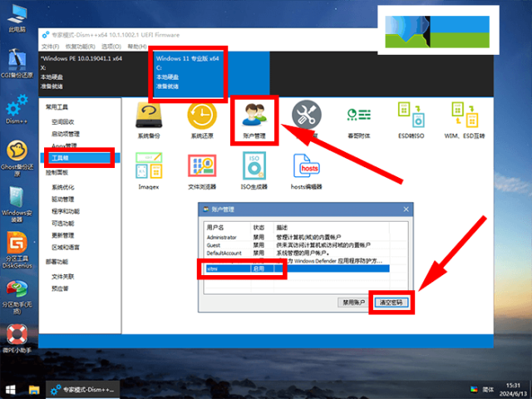Sort by 描述 column header
This screenshot has height=399, width=532.
pos(331,227)
